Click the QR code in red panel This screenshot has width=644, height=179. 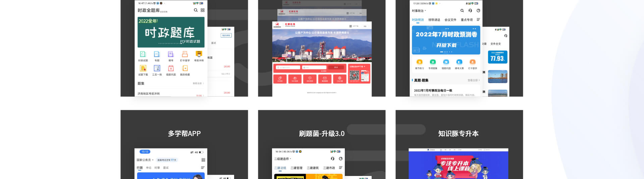[x=354, y=76]
